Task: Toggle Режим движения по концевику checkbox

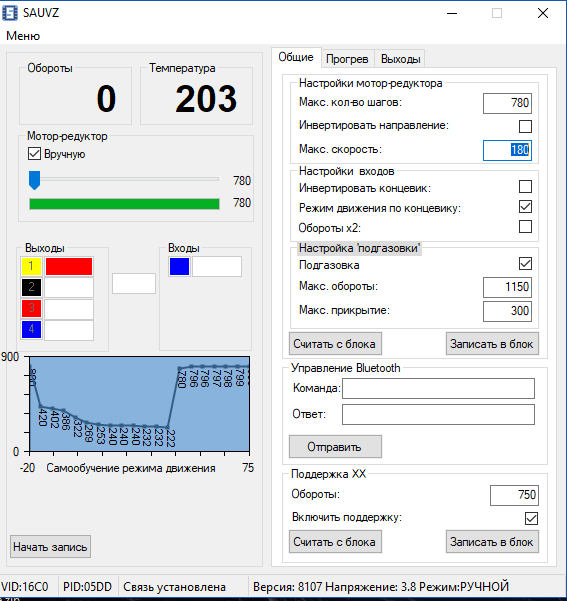Action: coord(525,207)
